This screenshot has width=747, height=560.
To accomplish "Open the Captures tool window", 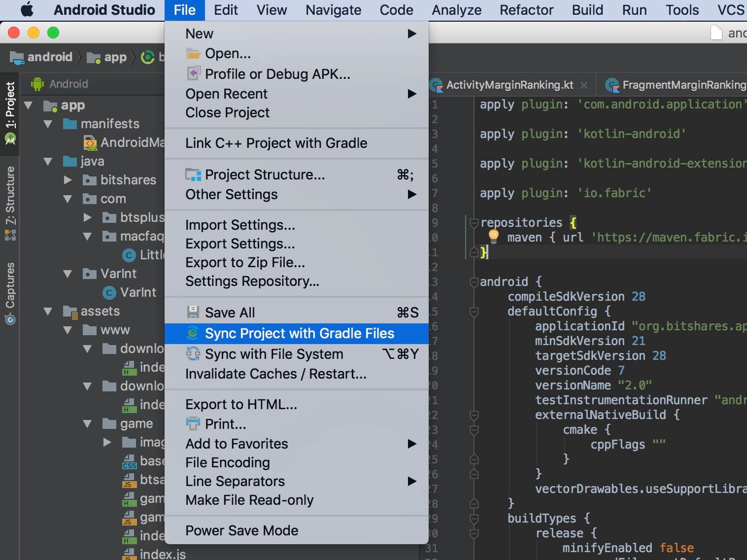I will (x=10, y=293).
